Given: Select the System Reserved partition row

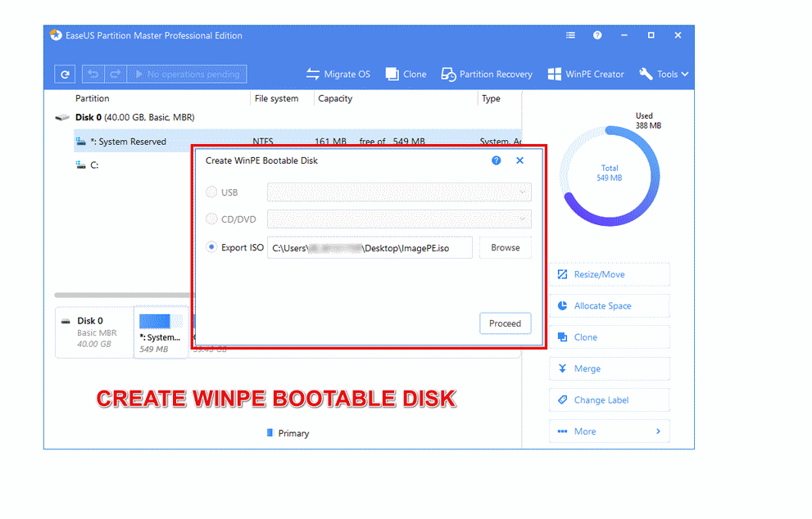Looking at the screenshot, I should [297, 142].
